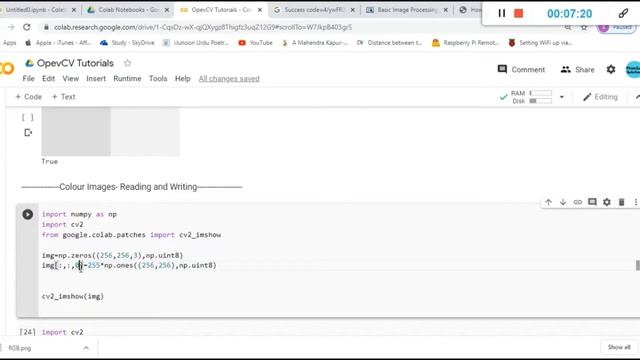Image resolution: width=640 pixels, height=360 pixels.
Task: Close the Success code tab
Action: point(353,10)
